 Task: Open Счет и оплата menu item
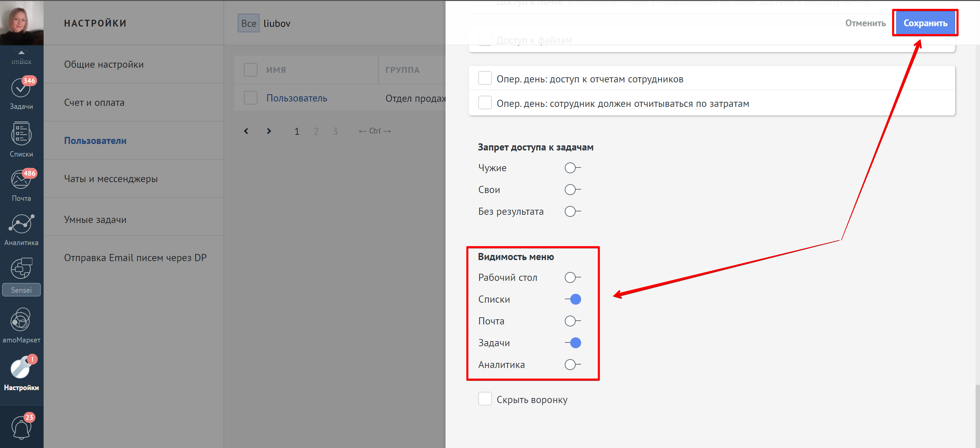tap(134, 102)
